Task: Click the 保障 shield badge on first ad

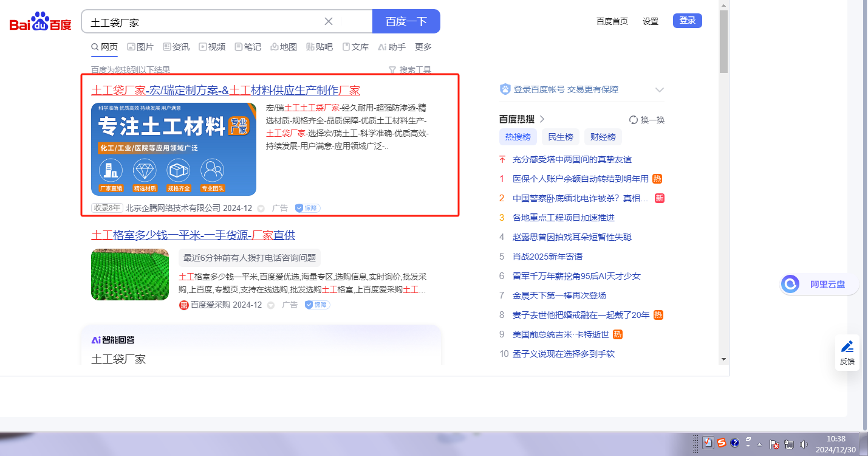Action: [x=307, y=208]
